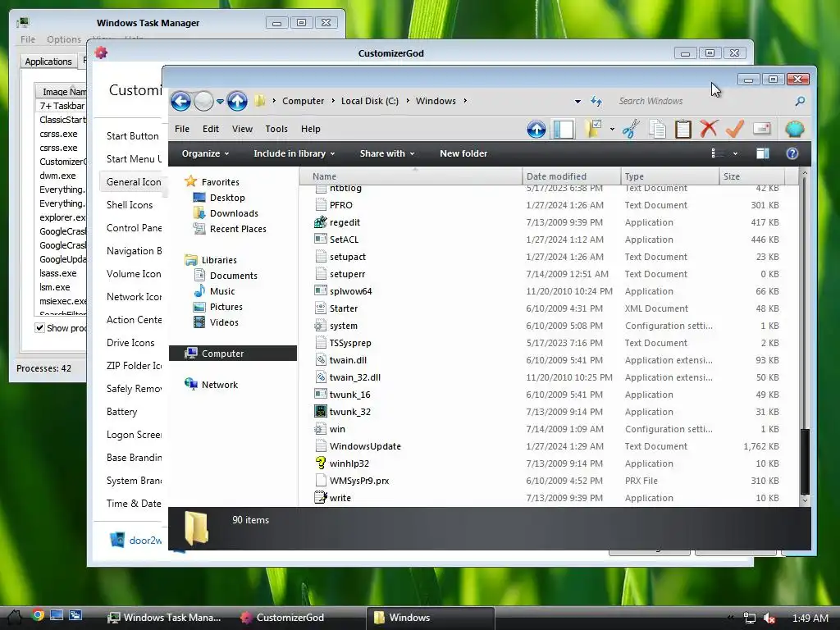Click the regedit application icon
The height and width of the screenshot is (630, 840).
click(321, 221)
